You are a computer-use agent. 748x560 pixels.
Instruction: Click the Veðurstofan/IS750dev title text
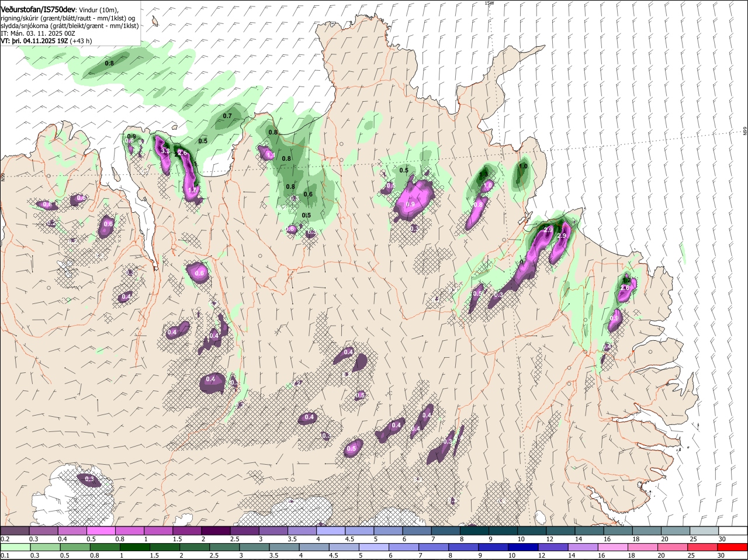[38, 10]
